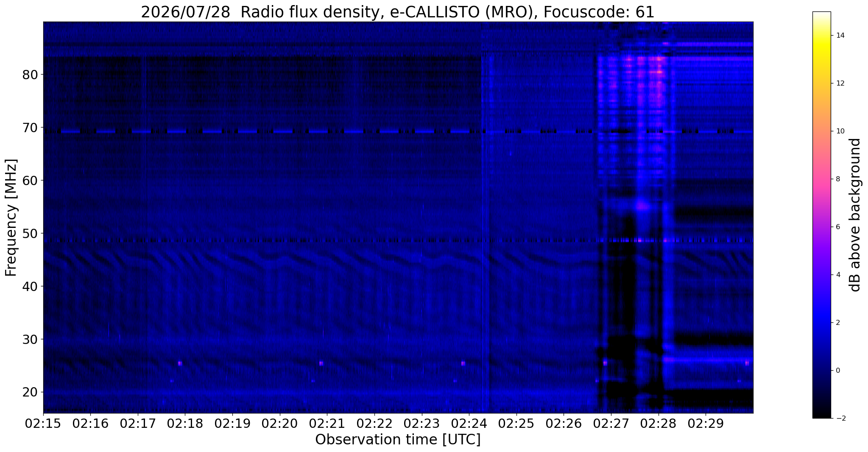Click the 40 MHz frequency tick label
The height and width of the screenshot is (452, 868).
30,286
